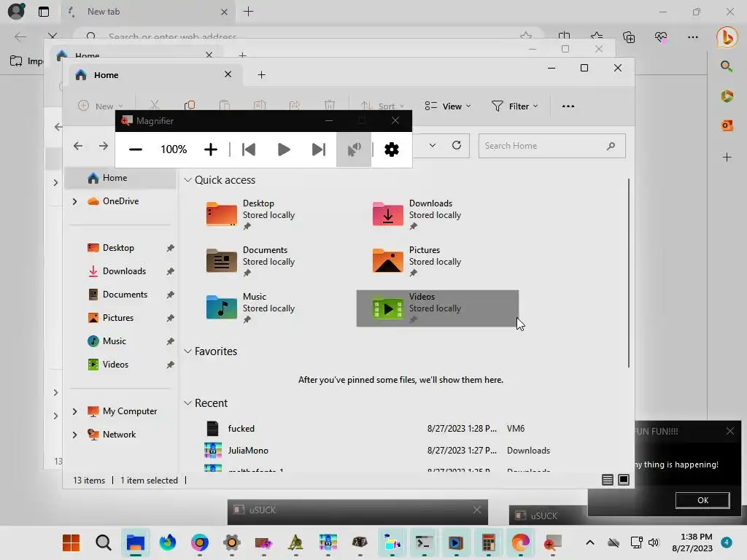Screen dimensions: 747x560
Task: Go to previous sentence in Magnifier
Action: [249, 149]
